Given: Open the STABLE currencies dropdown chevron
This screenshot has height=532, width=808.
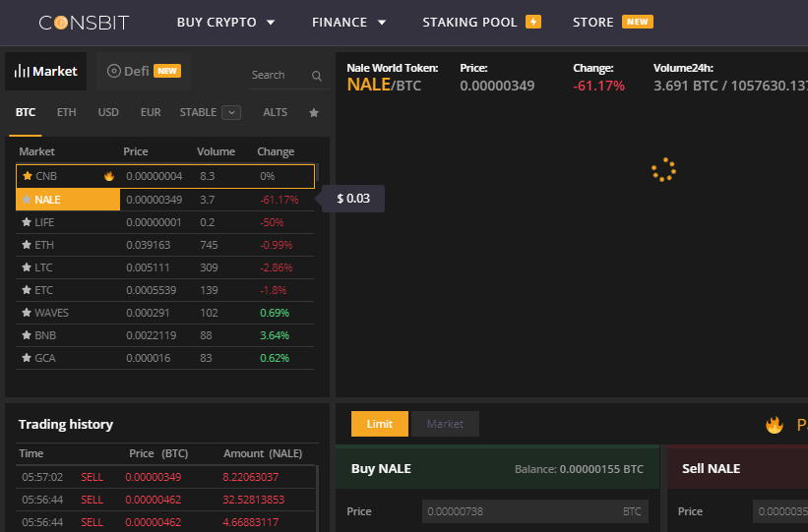Looking at the screenshot, I should coord(231,113).
